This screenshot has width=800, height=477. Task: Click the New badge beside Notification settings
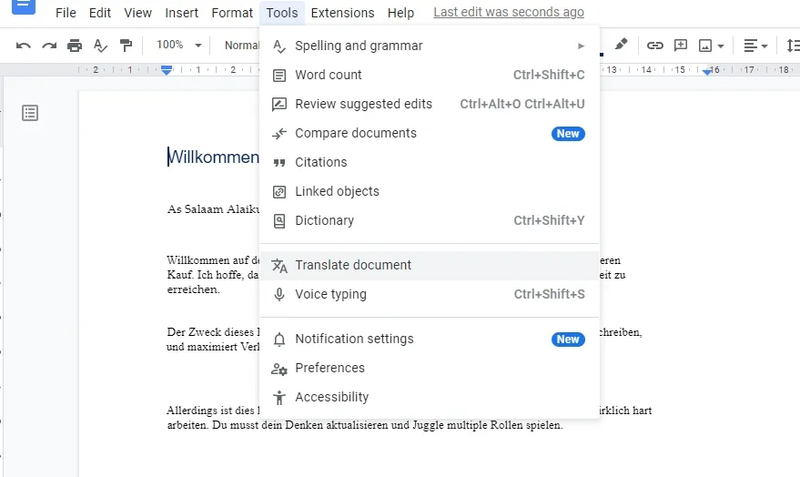click(568, 339)
